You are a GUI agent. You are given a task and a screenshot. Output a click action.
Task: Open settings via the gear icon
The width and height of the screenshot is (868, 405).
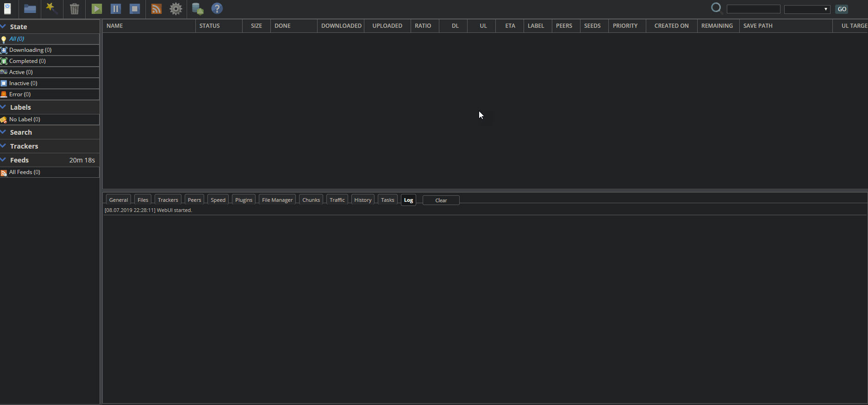click(176, 9)
